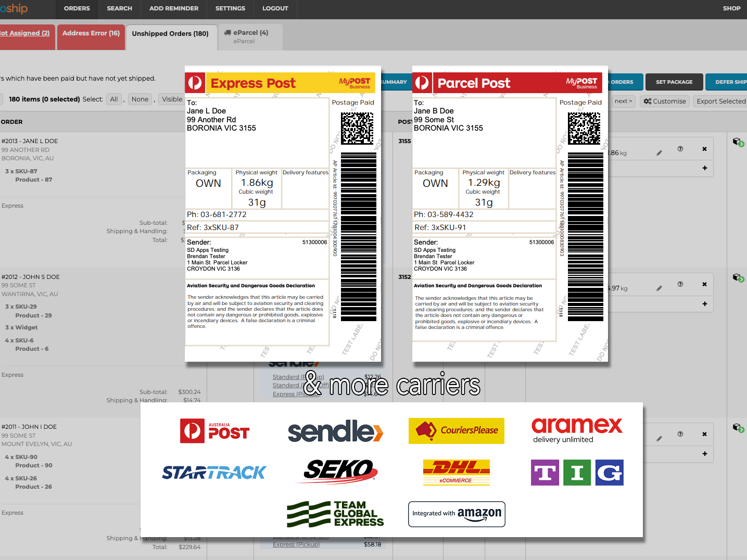Open help question icon for 4.97 kg package

680,284
